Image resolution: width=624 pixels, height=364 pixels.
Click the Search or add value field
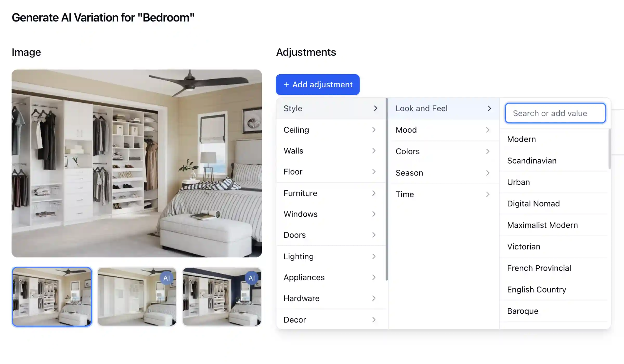pyautogui.click(x=555, y=113)
